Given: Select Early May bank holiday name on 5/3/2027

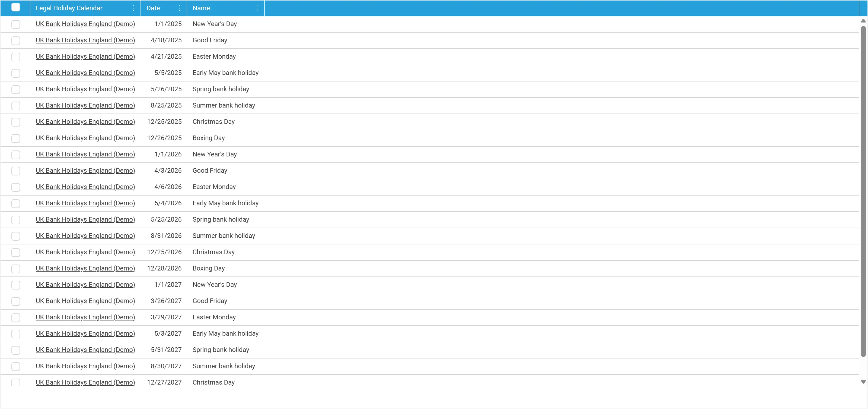Looking at the screenshot, I should click(225, 334).
